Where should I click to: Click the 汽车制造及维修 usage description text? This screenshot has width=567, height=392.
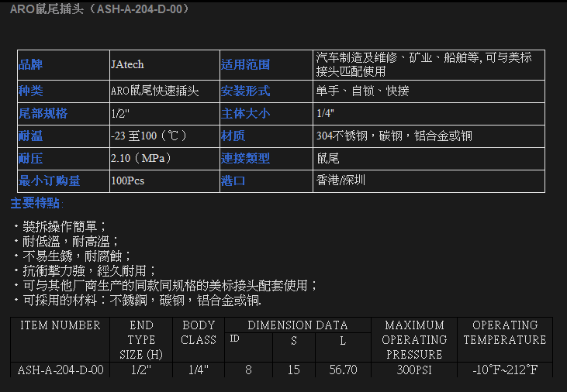coord(424,64)
